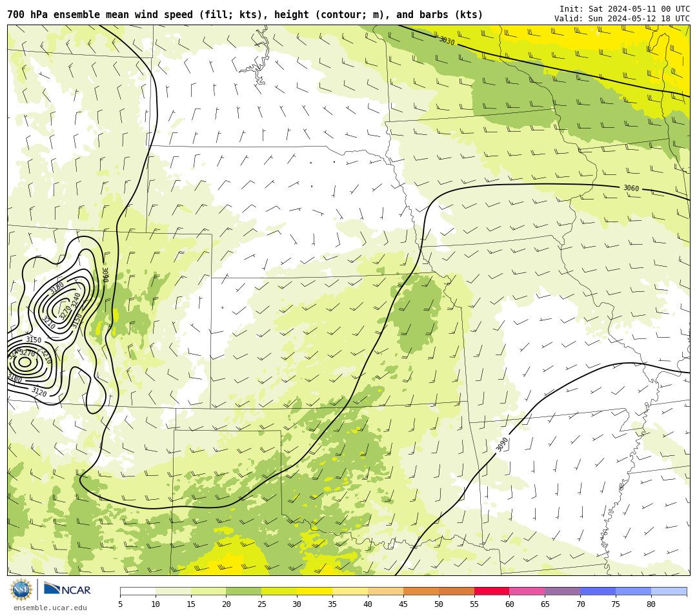
Task: Select the bright yellow 30-35 kts swatch
Action: (315, 591)
